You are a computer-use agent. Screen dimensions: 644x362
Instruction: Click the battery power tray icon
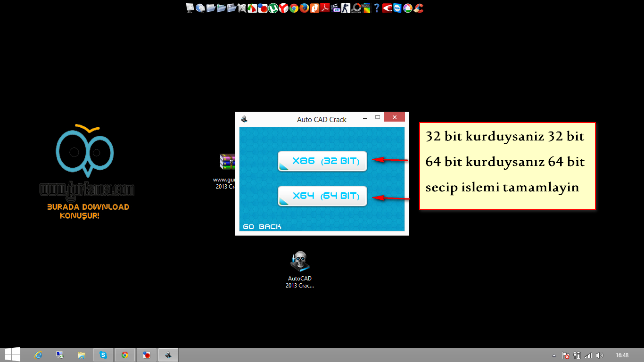(x=577, y=355)
